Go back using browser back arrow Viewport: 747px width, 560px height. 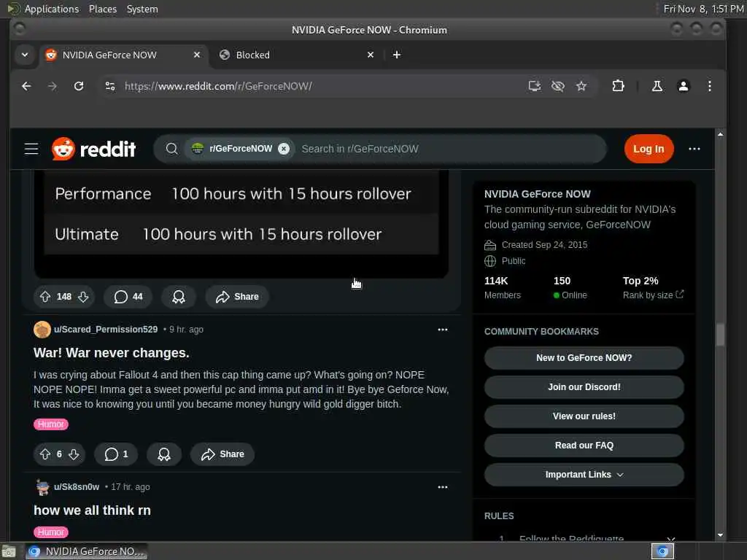coord(26,86)
